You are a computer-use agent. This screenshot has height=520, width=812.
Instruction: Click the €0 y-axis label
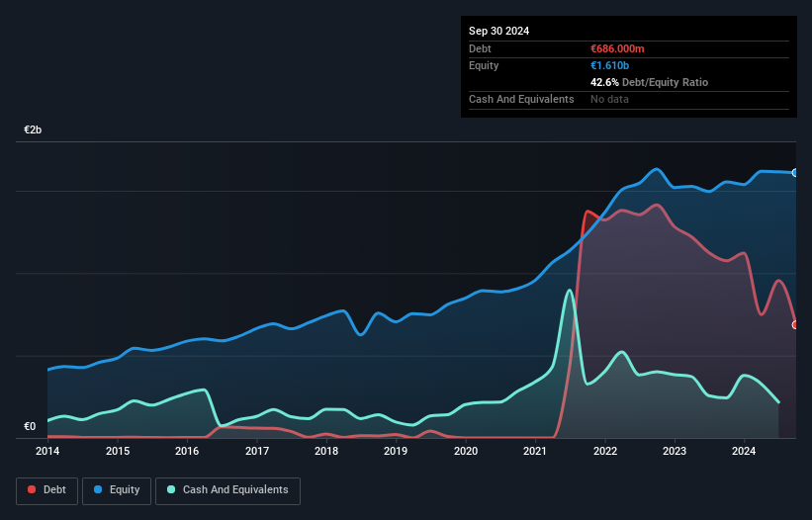tap(30, 427)
